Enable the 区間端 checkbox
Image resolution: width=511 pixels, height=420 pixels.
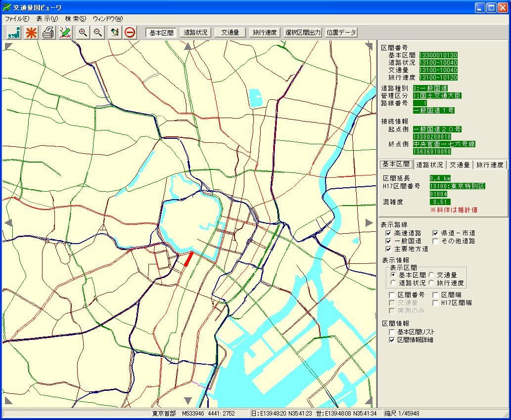(x=435, y=295)
